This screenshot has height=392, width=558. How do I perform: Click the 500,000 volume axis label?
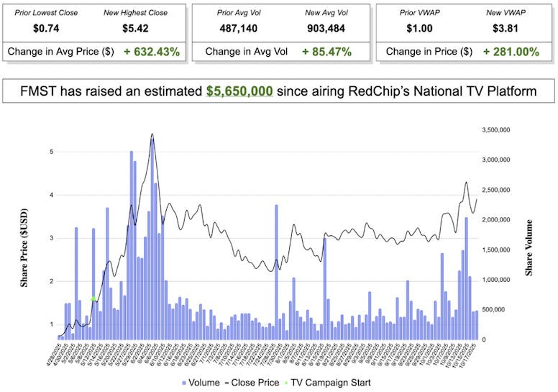pos(493,310)
